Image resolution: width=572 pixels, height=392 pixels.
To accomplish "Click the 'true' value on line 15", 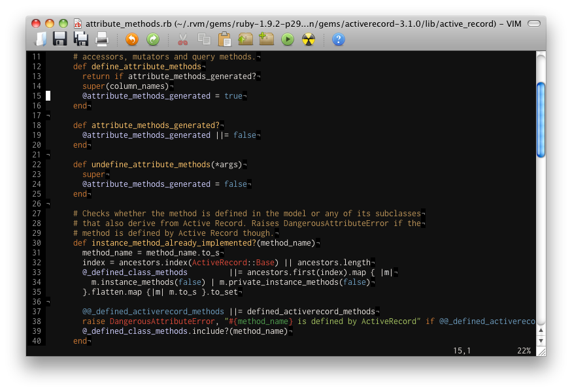I will pyautogui.click(x=233, y=96).
